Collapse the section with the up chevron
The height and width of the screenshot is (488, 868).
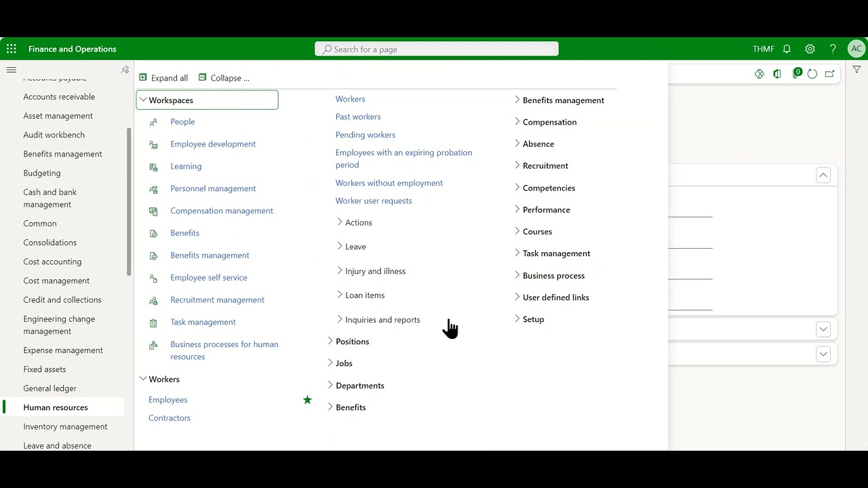[823, 176]
